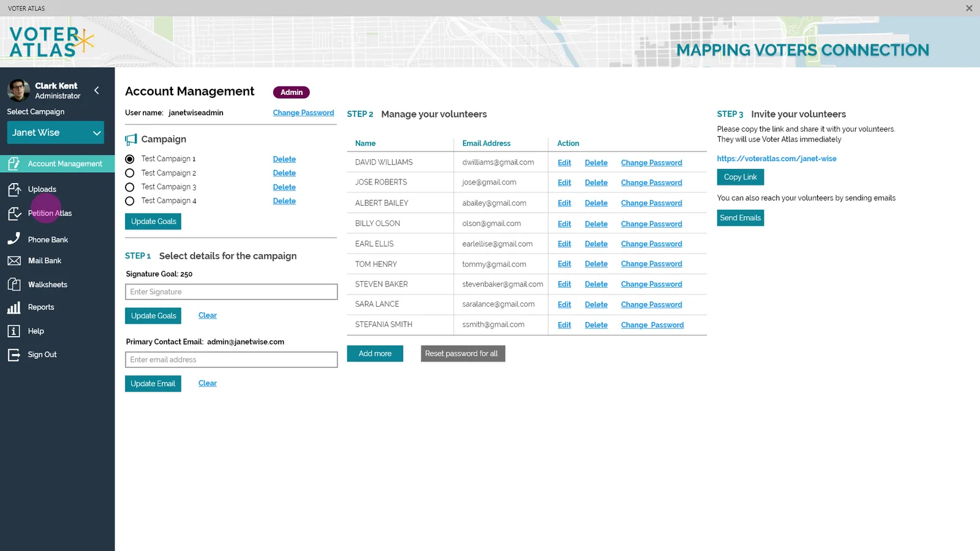The width and height of the screenshot is (980, 551).
Task: Delete Test Campaign 2
Action: click(284, 173)
